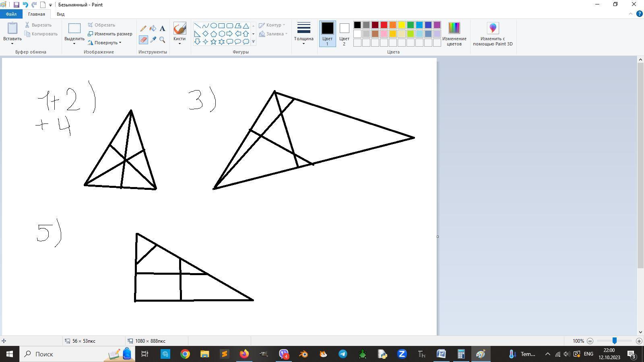The height and width of the screenshot is (362, 644).
Task: Click the taskbar search box Поиск
Action: pos(76,354)
